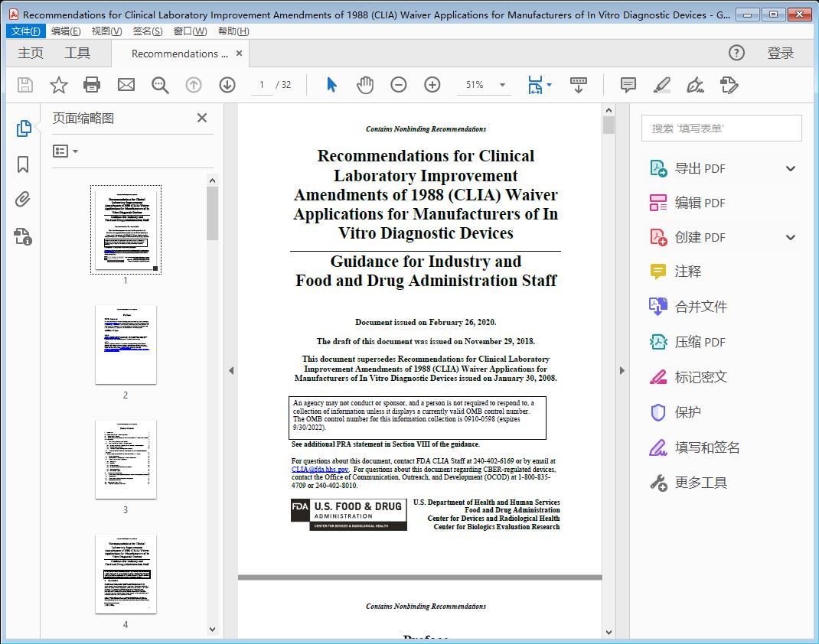Viewport: 819px width, 644px height.
Task: Select page 3 thumbnail in the sidebar
Action: point(125,460)
